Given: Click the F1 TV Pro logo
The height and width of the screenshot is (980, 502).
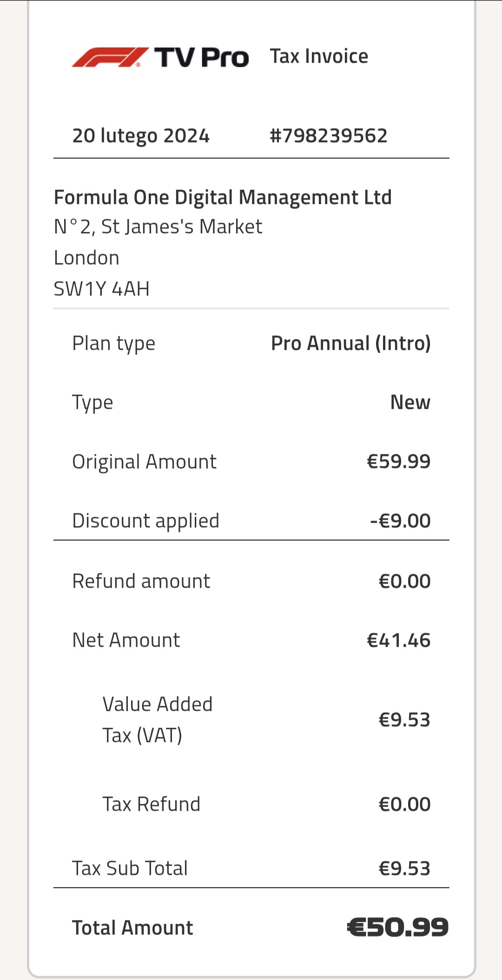Looking at the screenshot, I should point(160,58).
